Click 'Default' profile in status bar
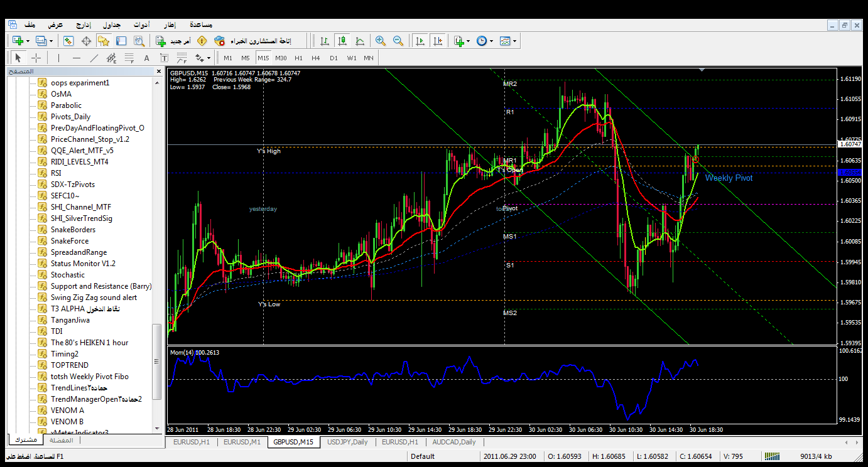Image resolution: width=868 pixels, height=467 pixels. pyautogui.click(x=423, y=456)
